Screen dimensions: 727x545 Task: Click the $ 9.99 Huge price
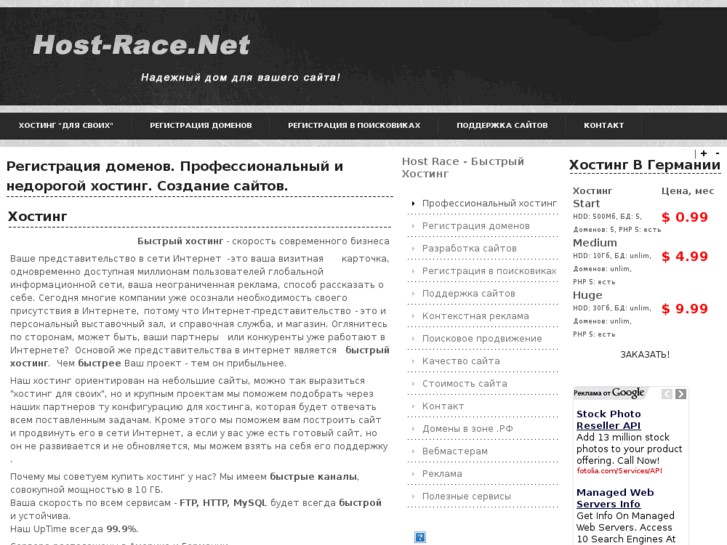click(x=685, y=309)
